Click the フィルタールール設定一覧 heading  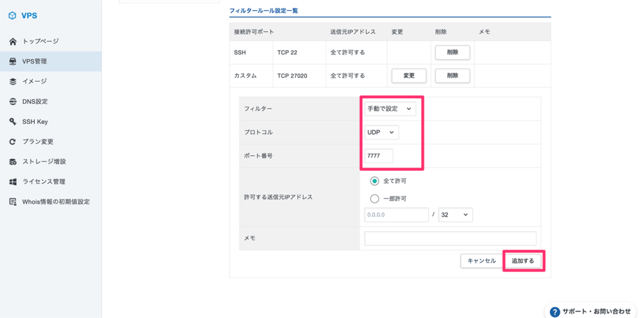point(264,11)
